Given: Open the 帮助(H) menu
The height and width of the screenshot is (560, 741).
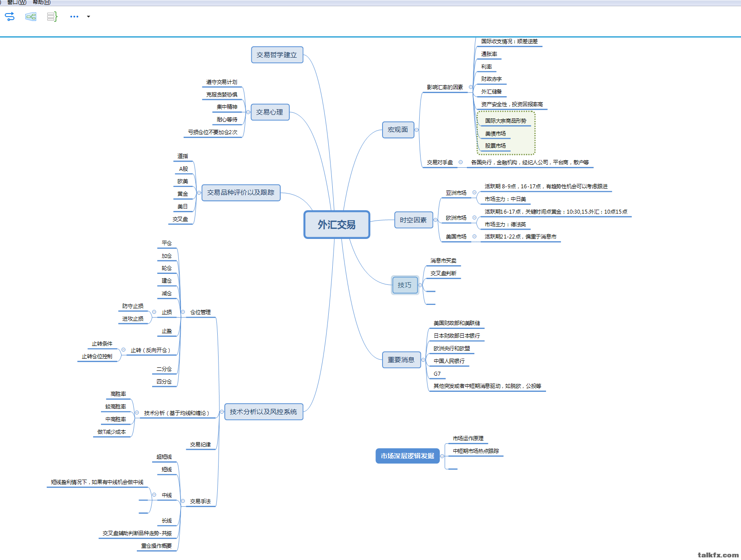Looking at the screenshot, I should coord(42,2).
